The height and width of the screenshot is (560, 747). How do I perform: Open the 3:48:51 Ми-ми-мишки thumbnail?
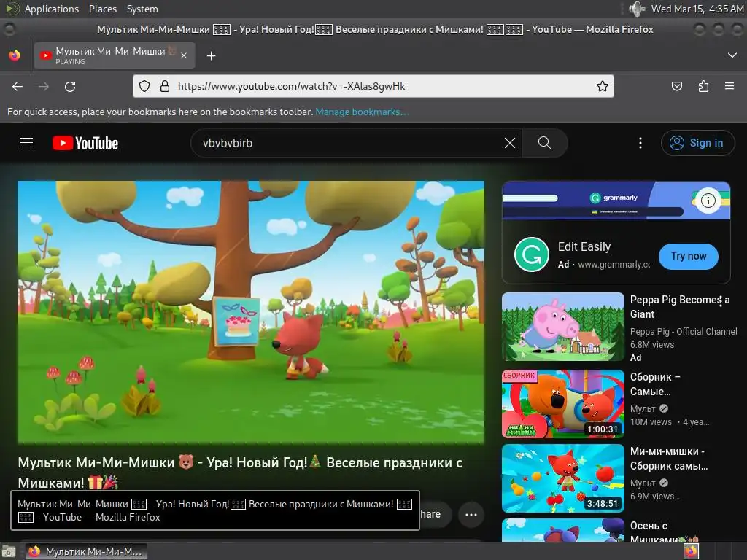[x=563, y=478]
